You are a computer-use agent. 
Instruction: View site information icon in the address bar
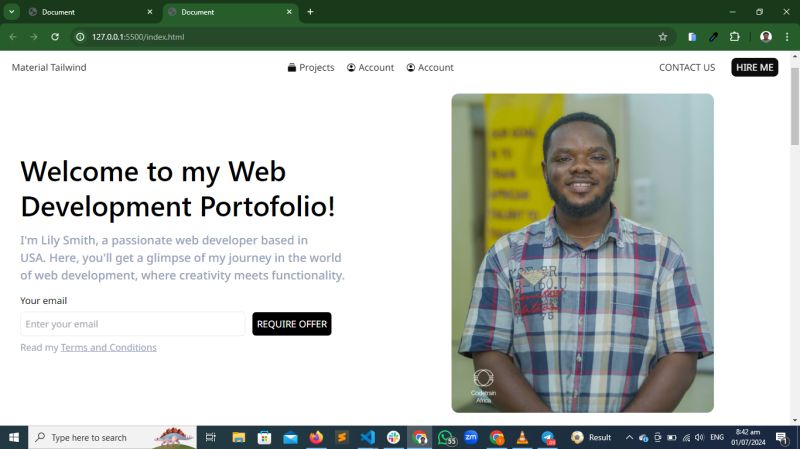80,37
